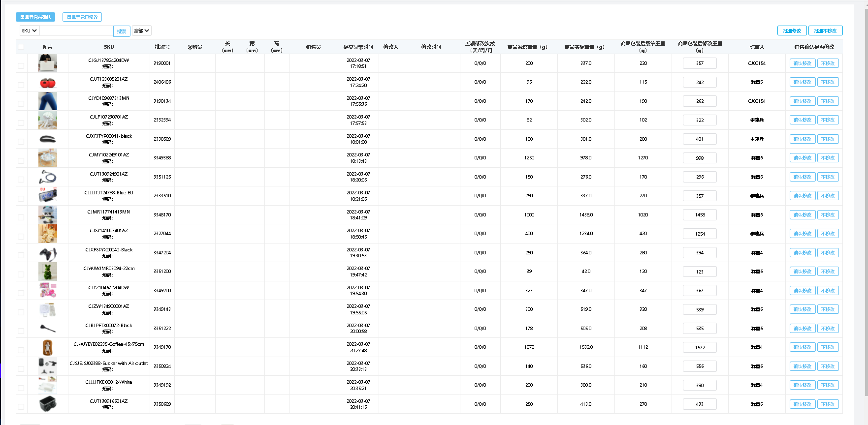868x425 pixels.
Task: Click 不修改 for row CJYD109687313MN
Action: point(828,101)
